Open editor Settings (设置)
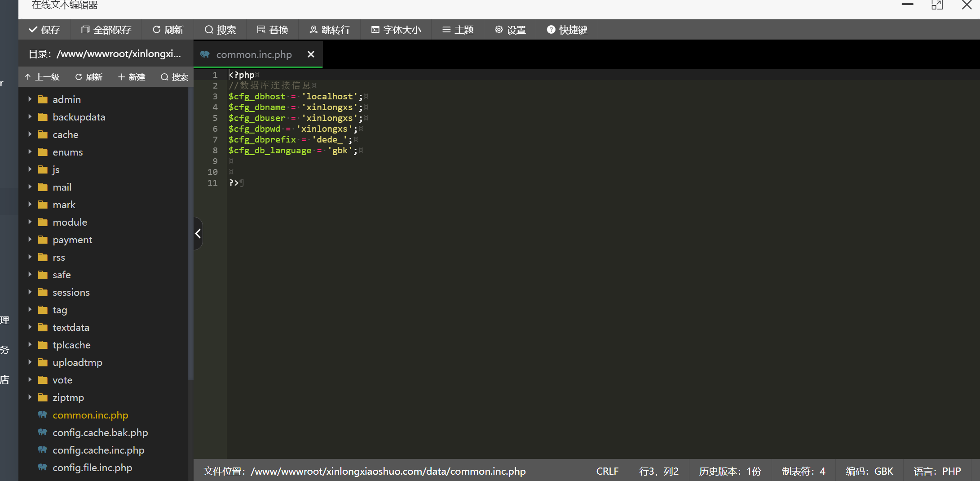The height and width of the screenshot is (481, 980). click(510, 30)
